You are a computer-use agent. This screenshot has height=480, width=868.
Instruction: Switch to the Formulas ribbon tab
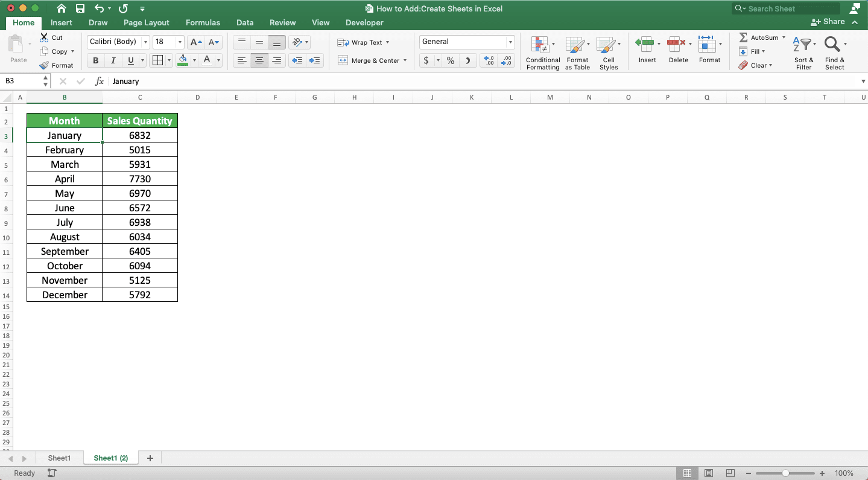coord(203,22)
